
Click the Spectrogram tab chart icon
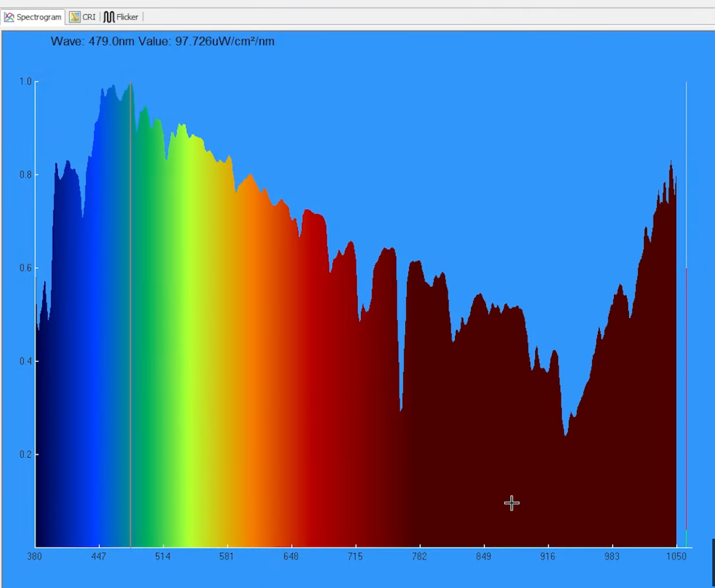click(9, 17)
